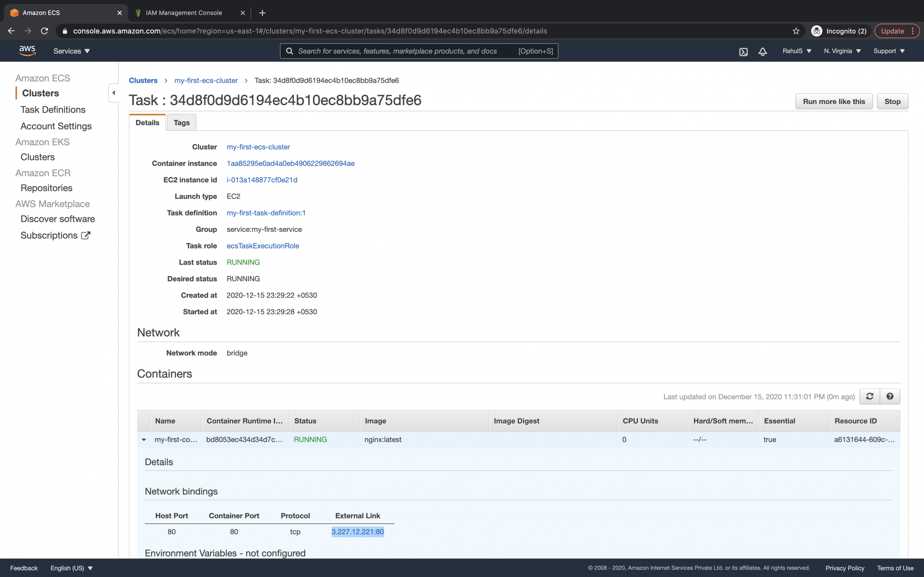Reload the page with the refresh icon

click(44, 31)
